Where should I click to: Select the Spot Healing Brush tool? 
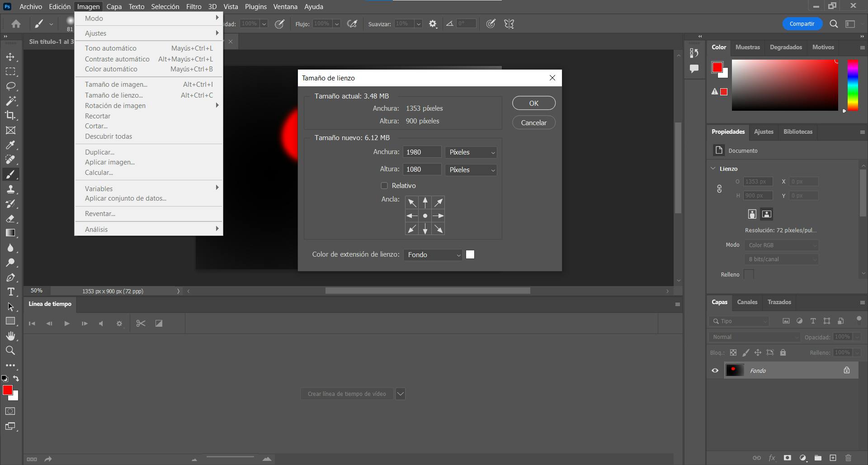pos(10,160)
